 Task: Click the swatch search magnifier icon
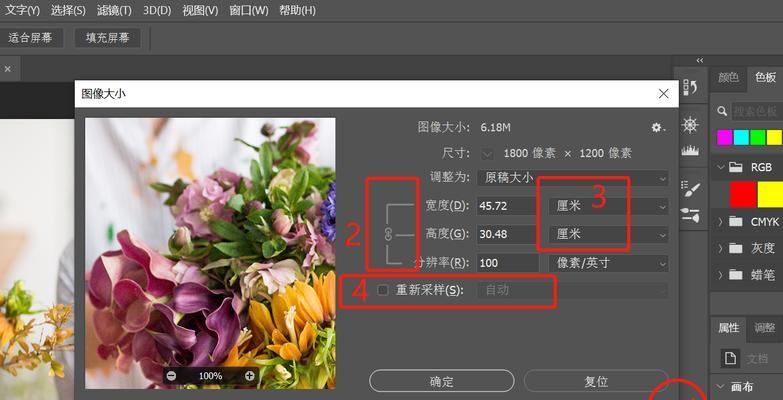(x=722, y=111)
